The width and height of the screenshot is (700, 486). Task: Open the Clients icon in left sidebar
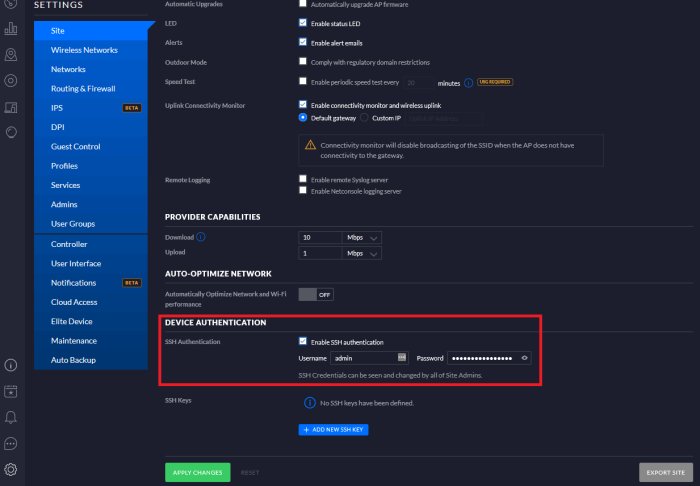pos(11,107)
